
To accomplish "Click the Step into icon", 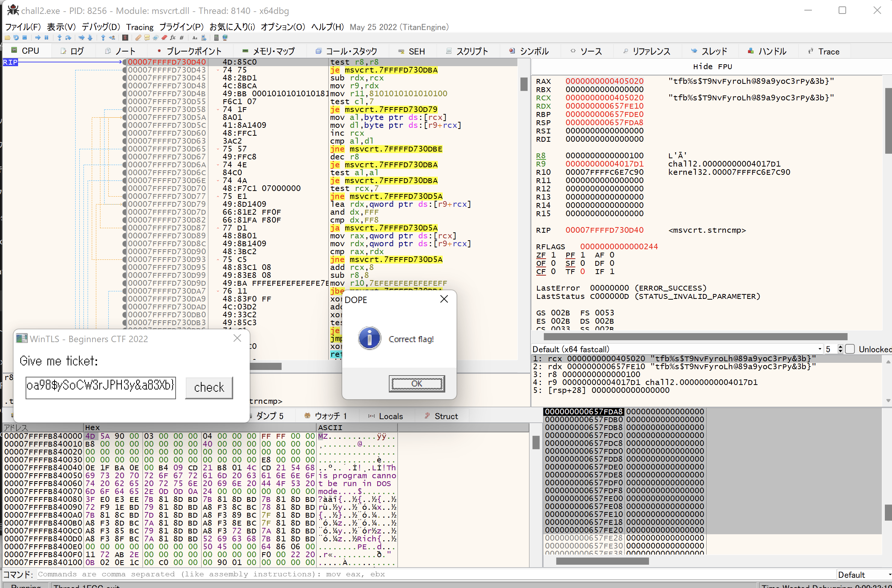I will coord(59,38).
